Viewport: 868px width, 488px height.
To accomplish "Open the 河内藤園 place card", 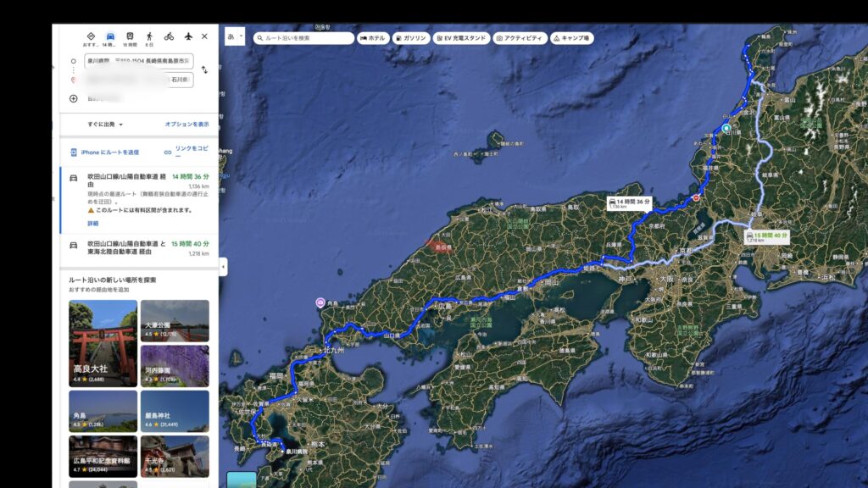I will click(x=175, y=366).
